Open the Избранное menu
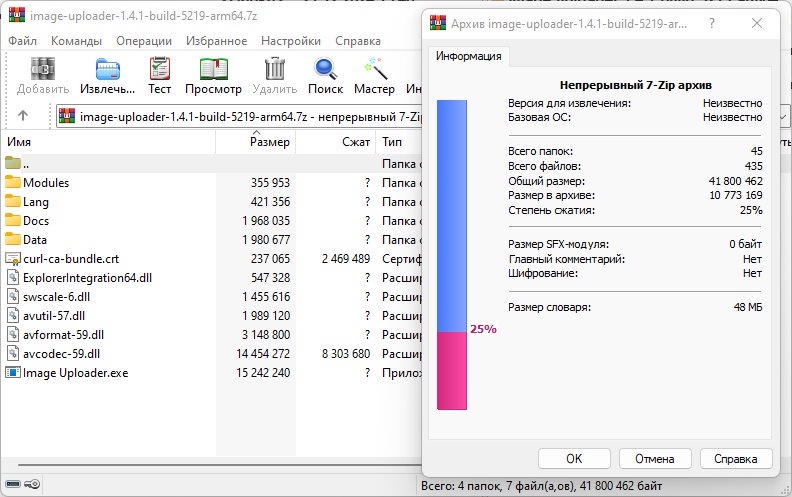The height and width of the screenshot is (497, 792). click(217, 41)
